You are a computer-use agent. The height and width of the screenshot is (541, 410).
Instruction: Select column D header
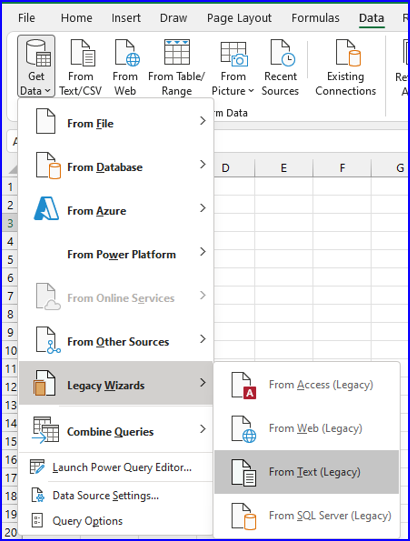(x=225, y=168)
